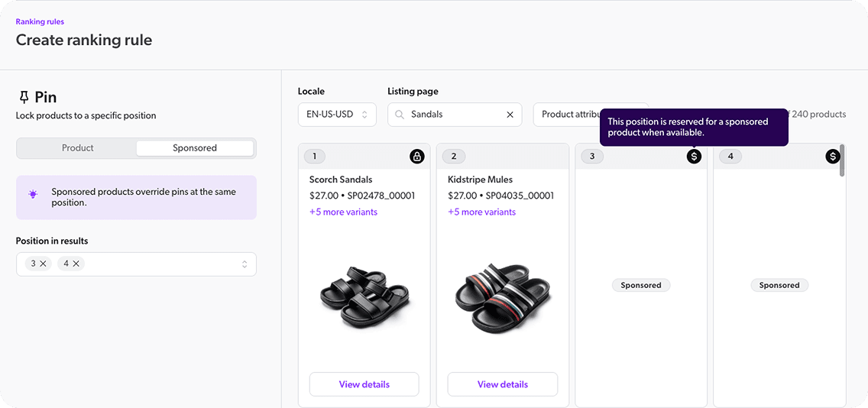The image size is (868, 408).
Task: Remove position 4 chip from results
Action: pyautogui.click(x=76, y=264)
